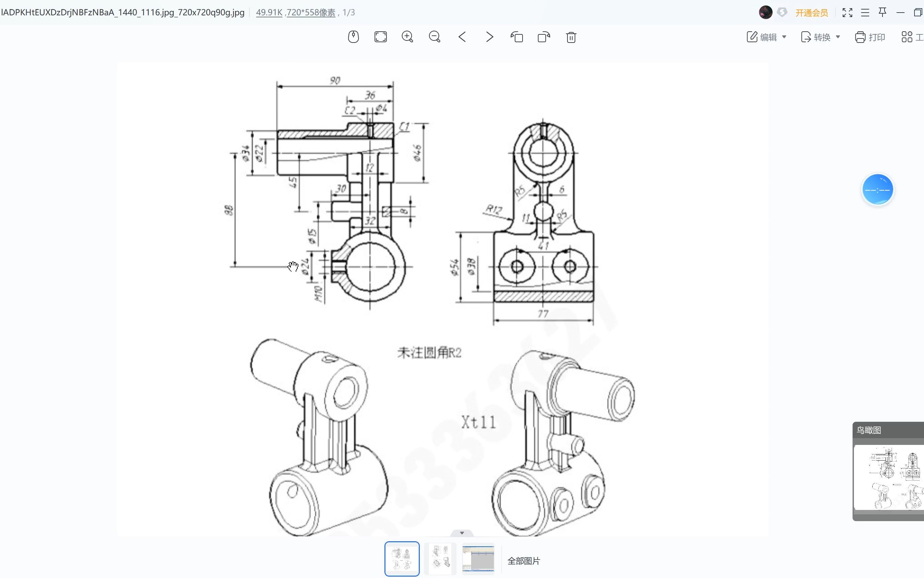Fit image to window icon
This screenshot has width=924, height=578.
point(380,37)
